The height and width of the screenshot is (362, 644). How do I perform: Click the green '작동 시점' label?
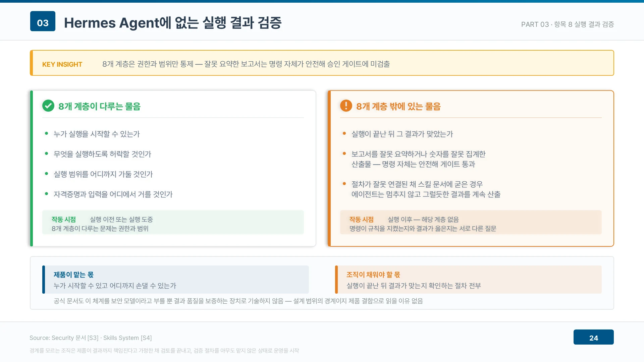pos(64,220)
